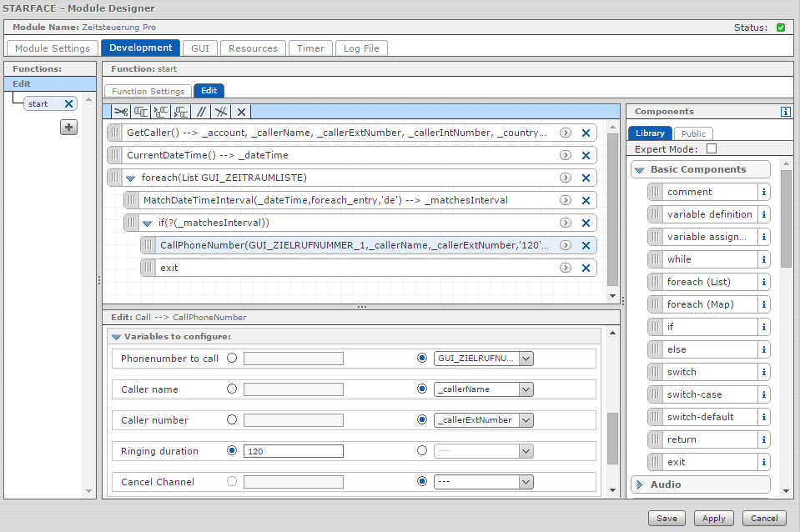This screenshot has width=800, height=532.
Task: Open the Components panel info icon
Action: pyautogui.click(x=785, y=112)
